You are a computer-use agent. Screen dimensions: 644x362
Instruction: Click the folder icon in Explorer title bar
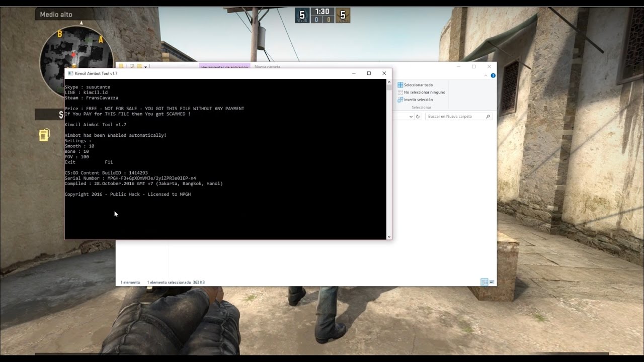point(121,66)
